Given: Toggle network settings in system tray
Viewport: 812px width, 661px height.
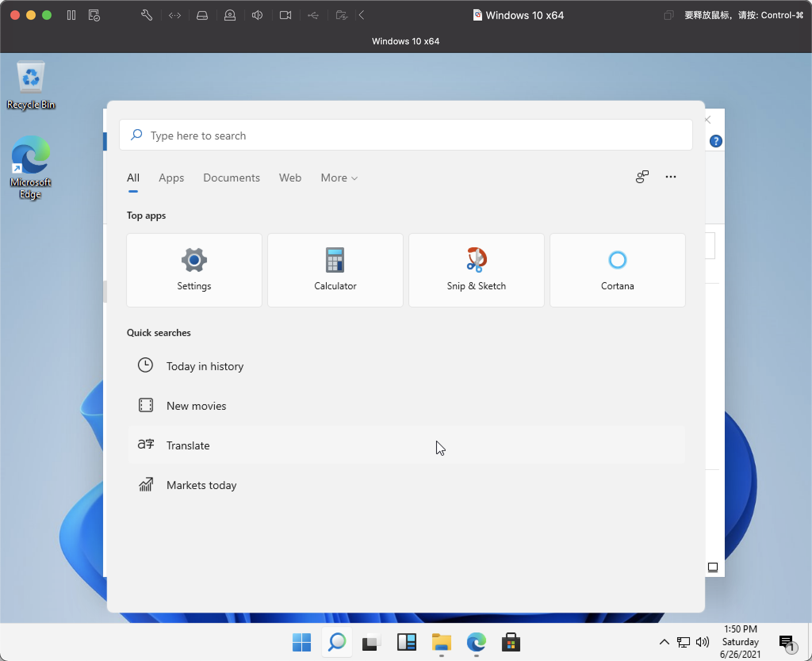Looking at the screenshot, I should point(684,643).
